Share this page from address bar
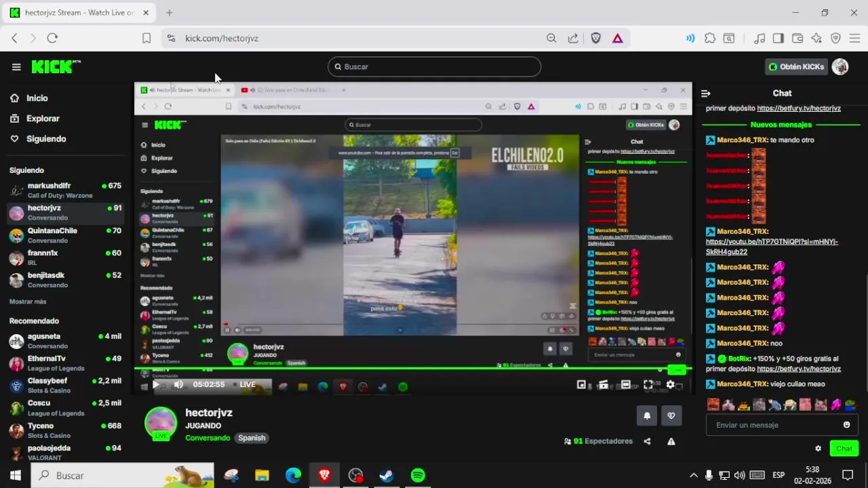868x488 pixels. pos(574,38)
